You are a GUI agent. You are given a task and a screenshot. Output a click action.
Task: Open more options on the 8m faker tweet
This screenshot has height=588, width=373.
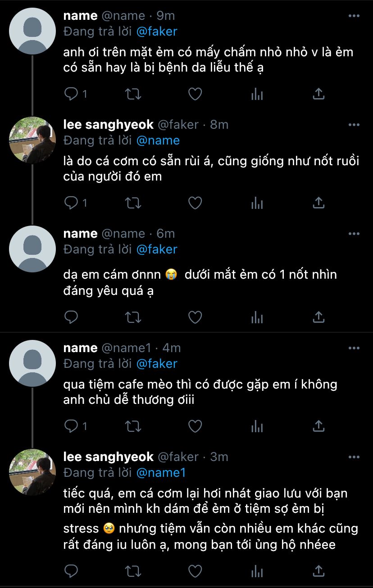coord(354,125)
